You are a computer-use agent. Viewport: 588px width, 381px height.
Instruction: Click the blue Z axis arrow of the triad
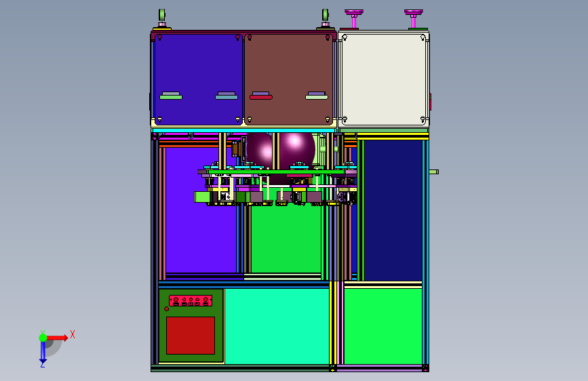[43, 353]
